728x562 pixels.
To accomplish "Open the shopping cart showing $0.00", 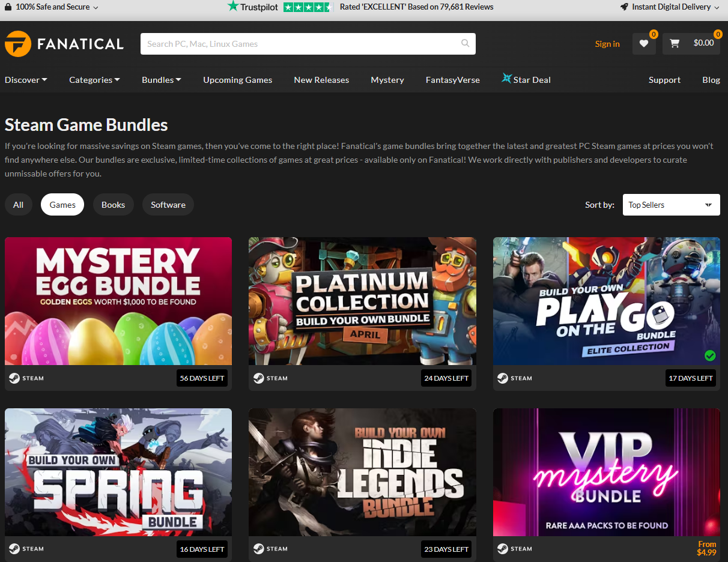I will coord(691,43).
